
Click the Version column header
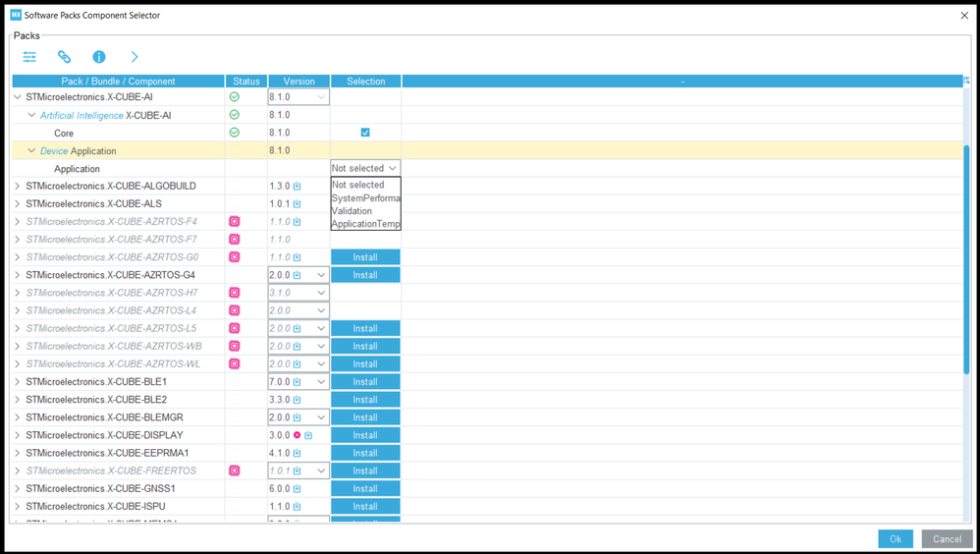[x=299, y=82]
